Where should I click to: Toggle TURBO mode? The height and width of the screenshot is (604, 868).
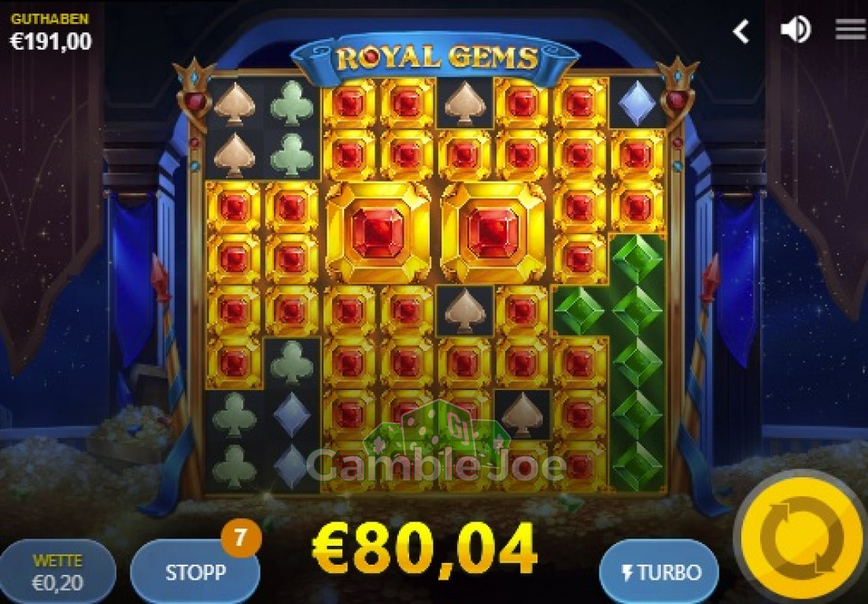(659, 573)
